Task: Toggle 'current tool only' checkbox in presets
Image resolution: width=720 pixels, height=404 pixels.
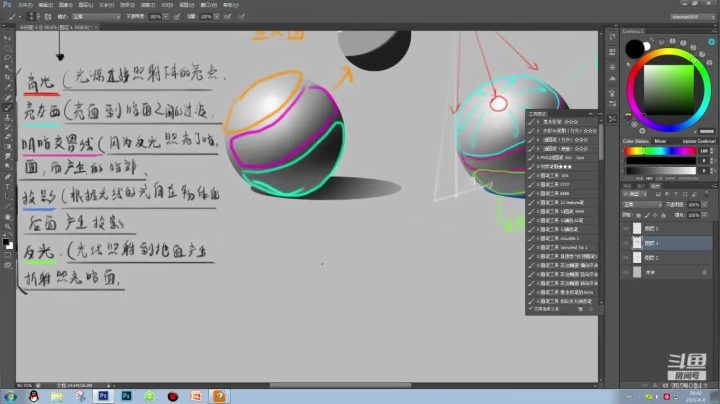Action: pos(531,309)
